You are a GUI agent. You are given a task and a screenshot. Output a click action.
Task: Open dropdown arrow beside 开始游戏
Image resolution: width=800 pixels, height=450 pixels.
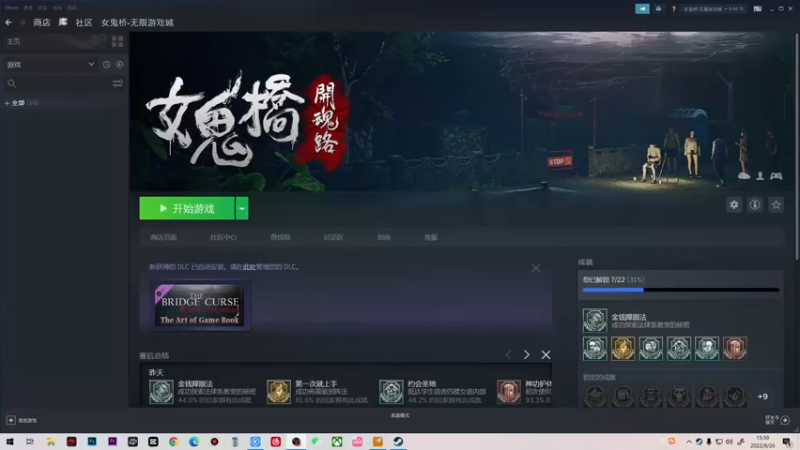click(x=242, y=208)
